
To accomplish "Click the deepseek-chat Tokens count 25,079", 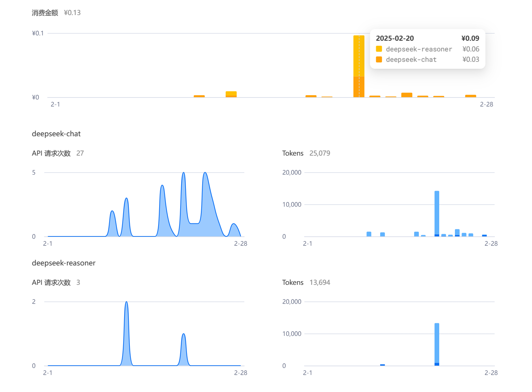I will 320,153.
